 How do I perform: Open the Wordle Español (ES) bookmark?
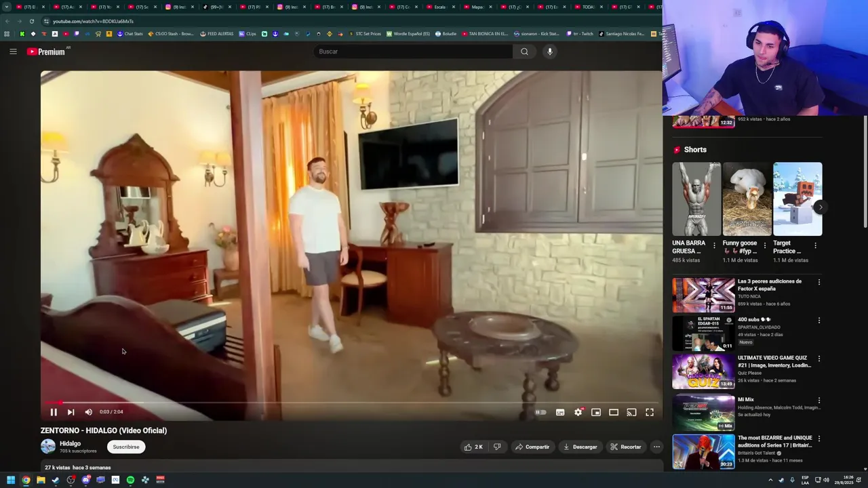pyautogui.click(x=408, y=34)
